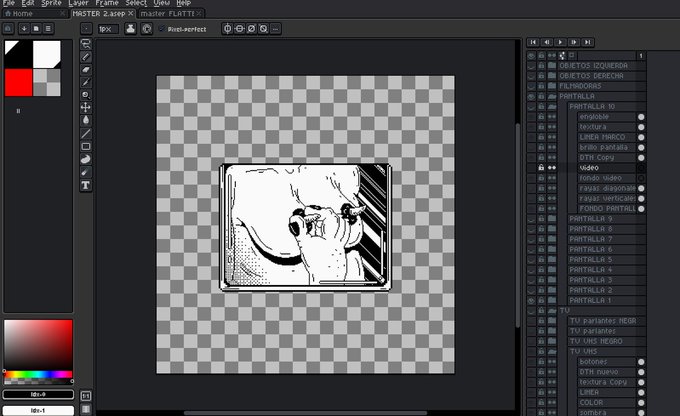Go to next frame button
The height and width of the screenshot is (416, 680).
[x=574, y=42]
